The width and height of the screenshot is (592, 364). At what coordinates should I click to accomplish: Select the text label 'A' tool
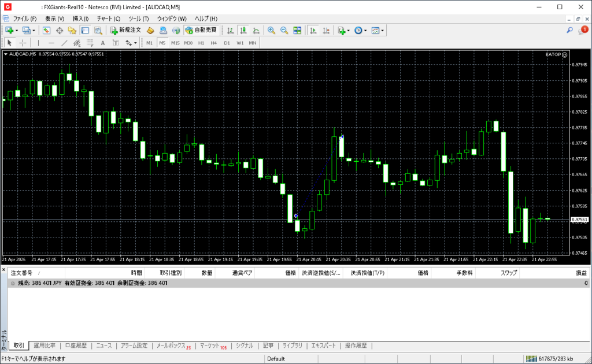103,43
